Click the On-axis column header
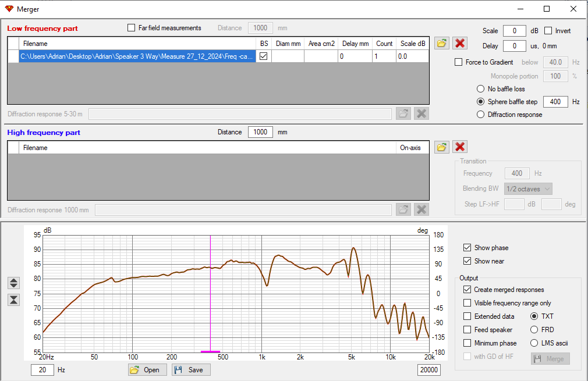This screenshot has width=588, height=381. tap(412, 148)
